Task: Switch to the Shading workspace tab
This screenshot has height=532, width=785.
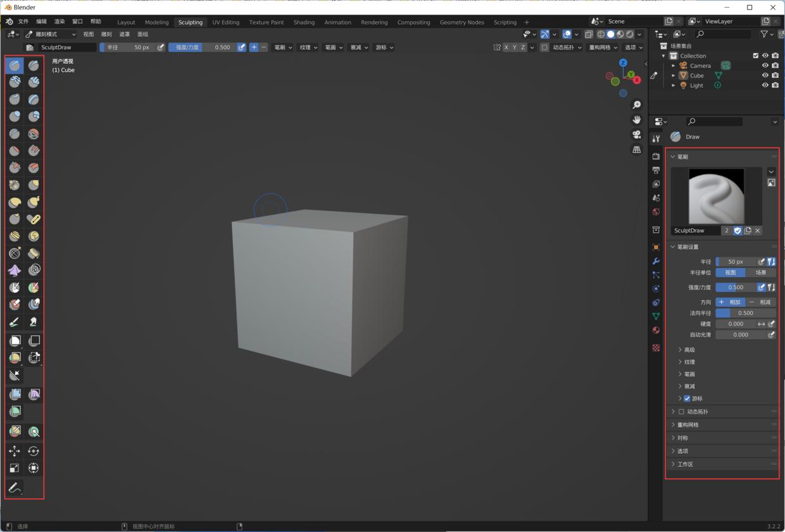Action: pyautogui.click(x=304, y=22)
